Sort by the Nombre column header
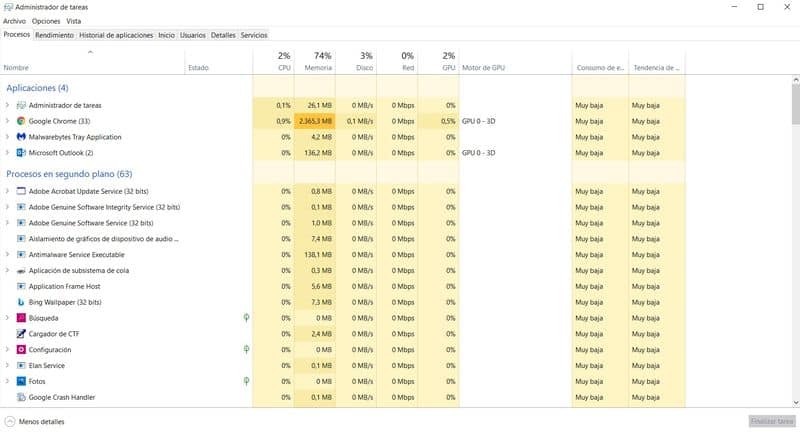This screenshot has width=800, height=435. 92,61
